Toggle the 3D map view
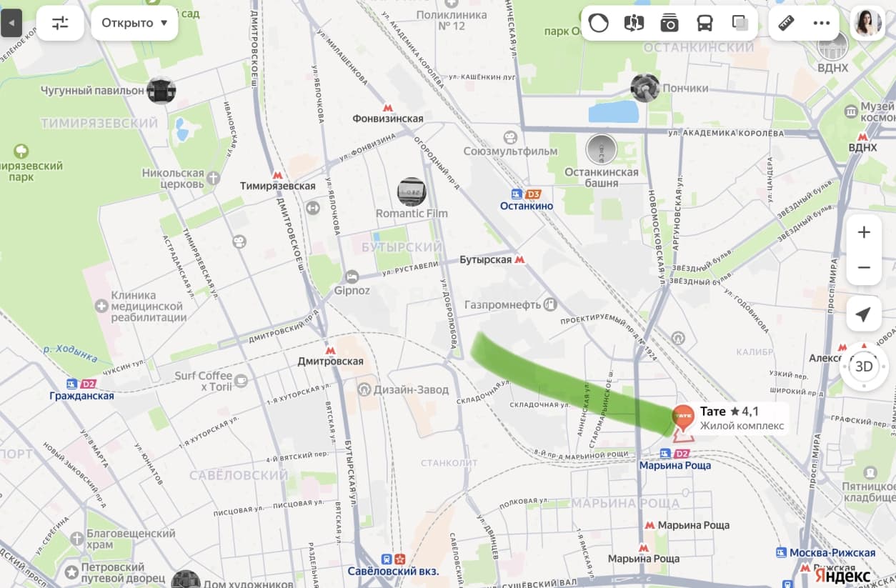Screen dimensions: 896x588 tap(864, 367)
